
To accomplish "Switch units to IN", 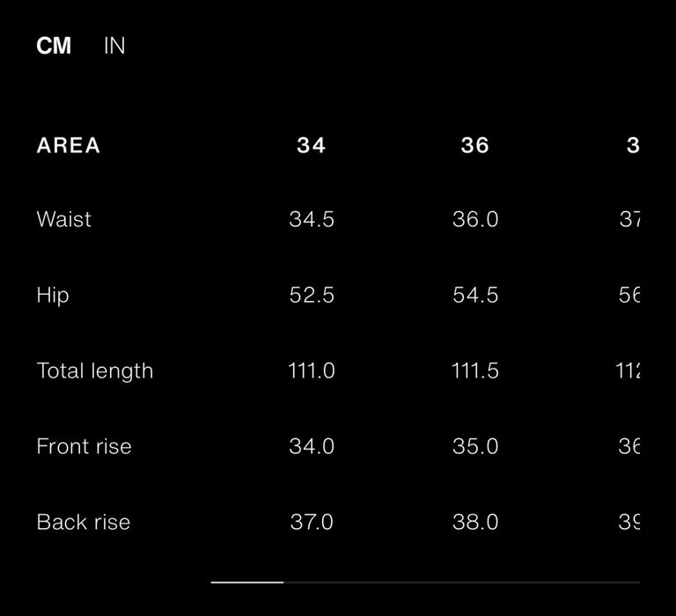I will 114,46.
